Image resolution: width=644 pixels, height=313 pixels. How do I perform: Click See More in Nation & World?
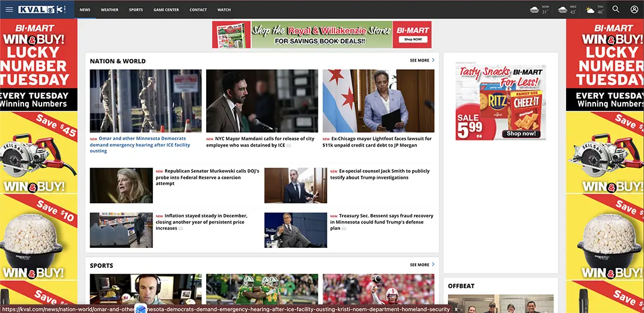coord(419,60)
